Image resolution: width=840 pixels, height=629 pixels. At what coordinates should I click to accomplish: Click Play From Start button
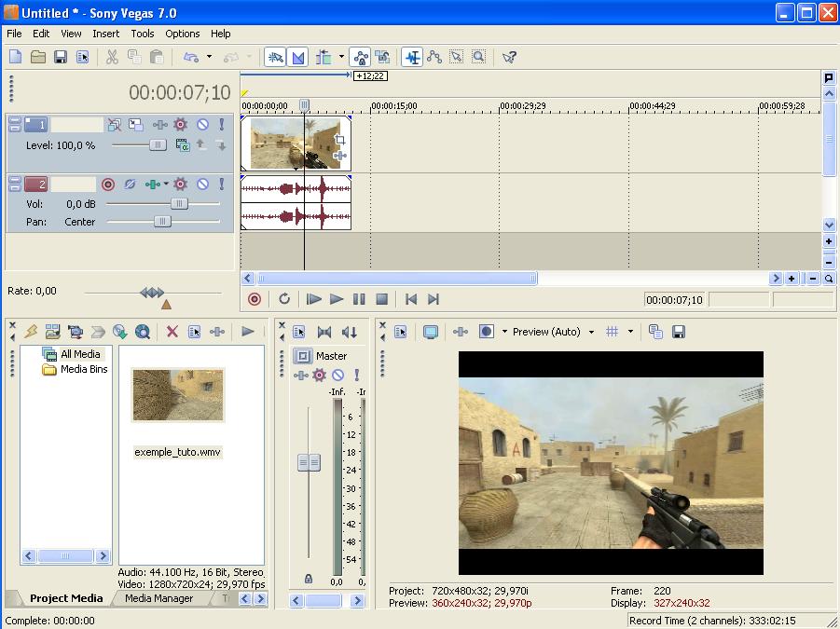(313, 299)
